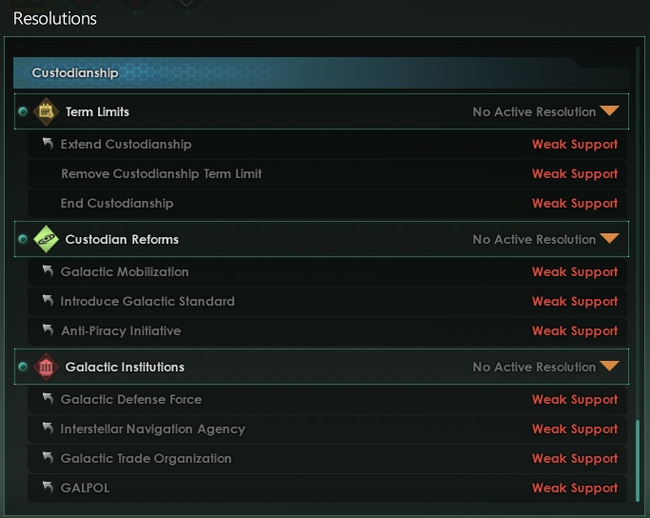Viewport: 650px width, 518px height.
Task: Click Weak Support for Galactic Trade Organization
Action: tap(574, 459)
